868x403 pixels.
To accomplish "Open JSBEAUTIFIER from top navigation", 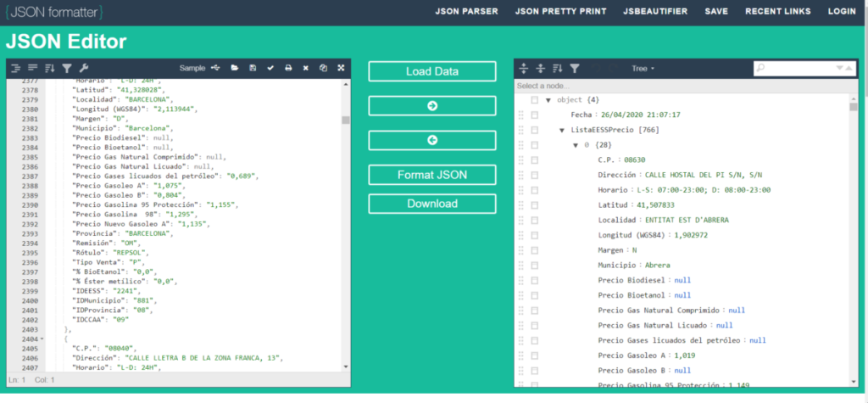I will [x=655, y=11].
